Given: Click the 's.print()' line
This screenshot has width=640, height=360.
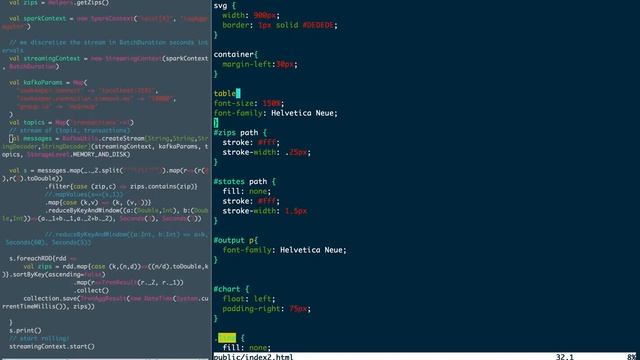Looking at the screenshot, I should [25, 331].
